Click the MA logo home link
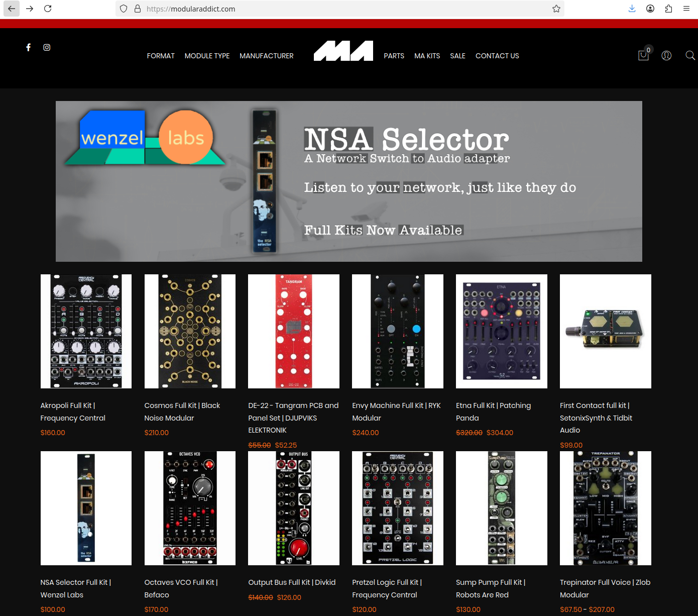The width and height of the screenshot is (698, 616). 343,51
